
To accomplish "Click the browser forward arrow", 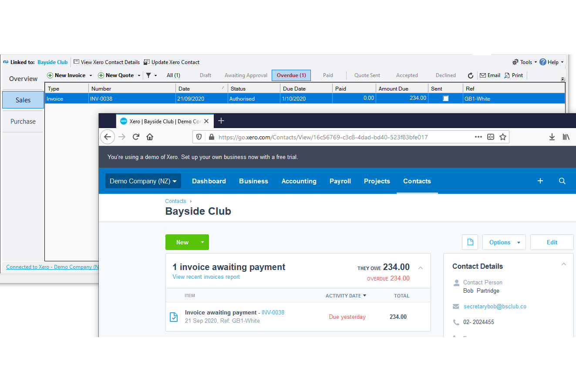I will point(122,137).
